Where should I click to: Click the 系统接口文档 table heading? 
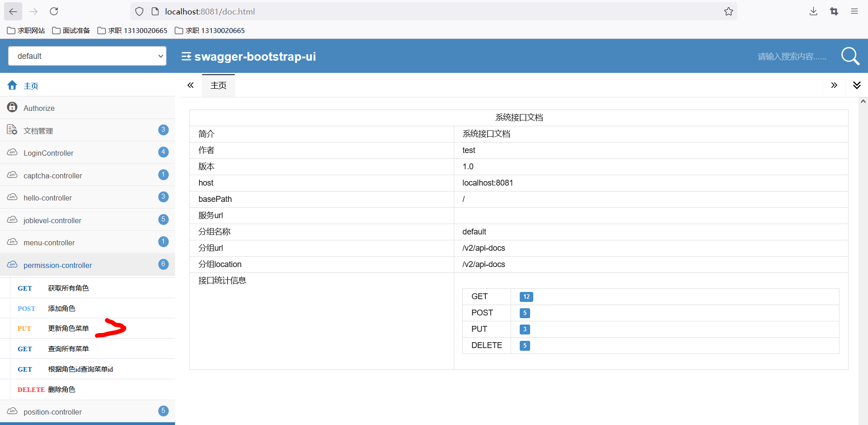click(x=519, y=118)
